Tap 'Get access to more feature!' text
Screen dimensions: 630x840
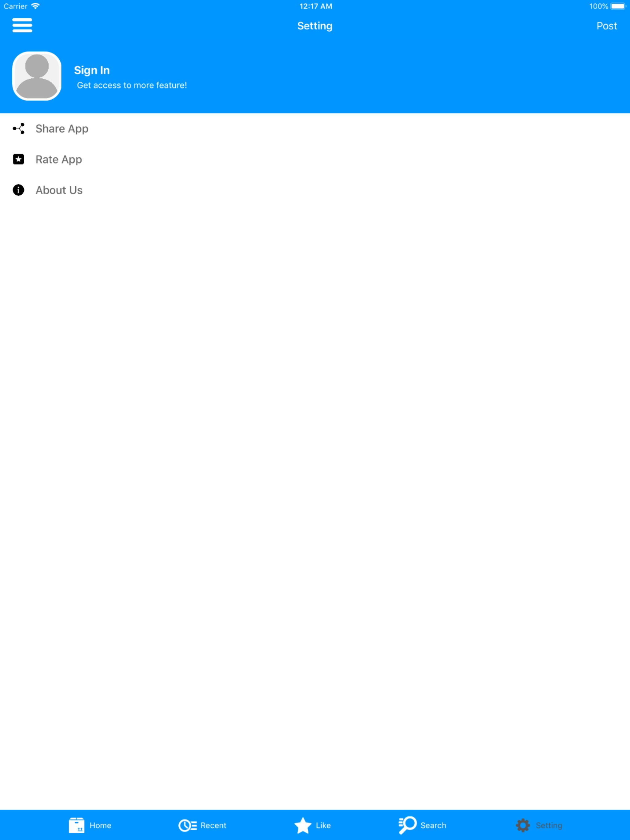point(132,85)
